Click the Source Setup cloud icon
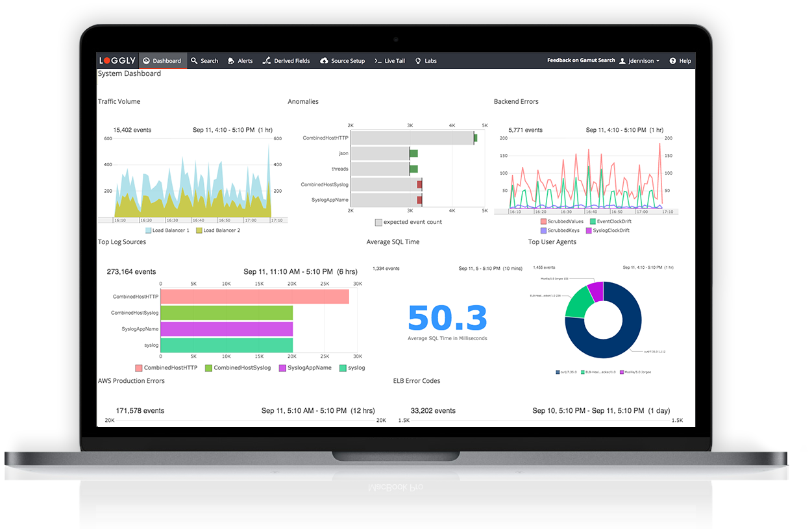 324,61
